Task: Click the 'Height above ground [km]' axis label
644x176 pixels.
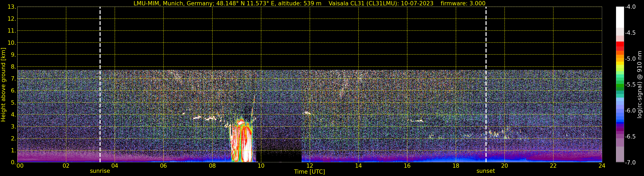Action: pyautogui.click(x=3, y=85)
